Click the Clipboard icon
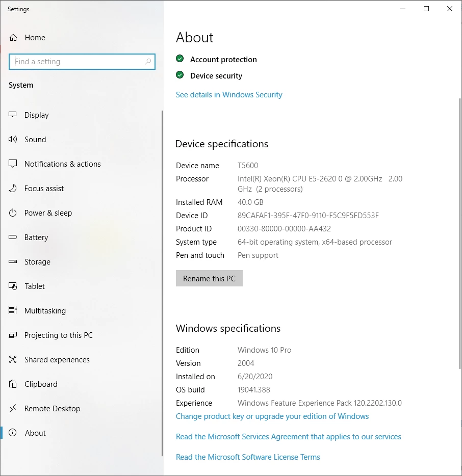This screenshot has width=462, height=476. click(13, 384)
